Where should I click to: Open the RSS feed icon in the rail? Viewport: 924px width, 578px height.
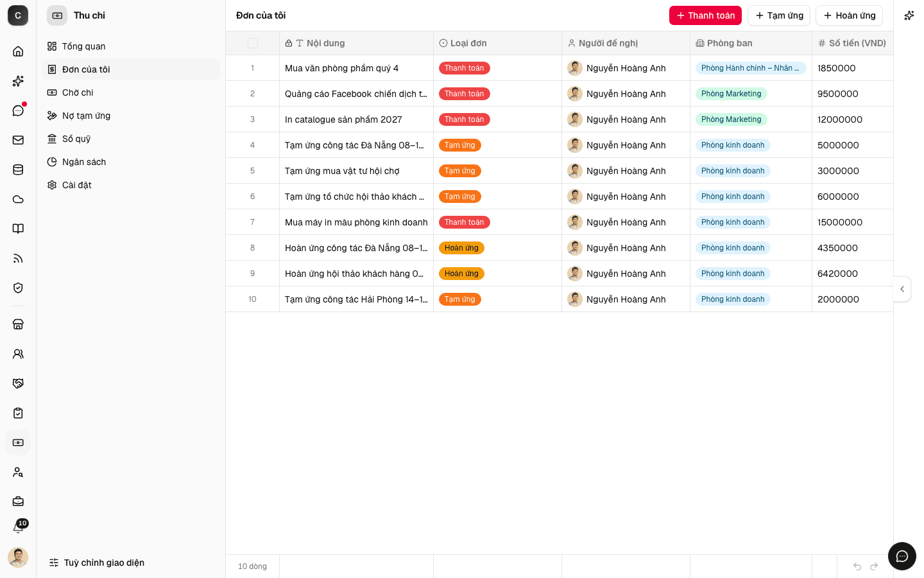18,258
